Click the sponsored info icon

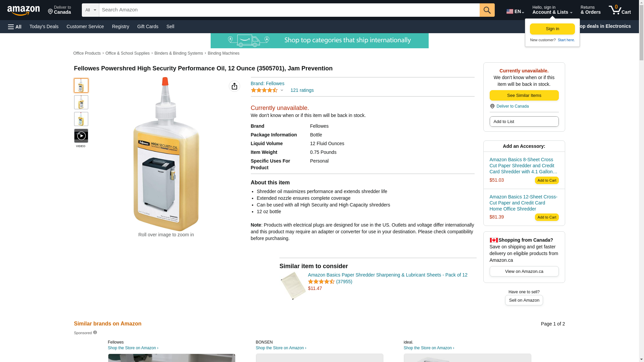(95, 333)
